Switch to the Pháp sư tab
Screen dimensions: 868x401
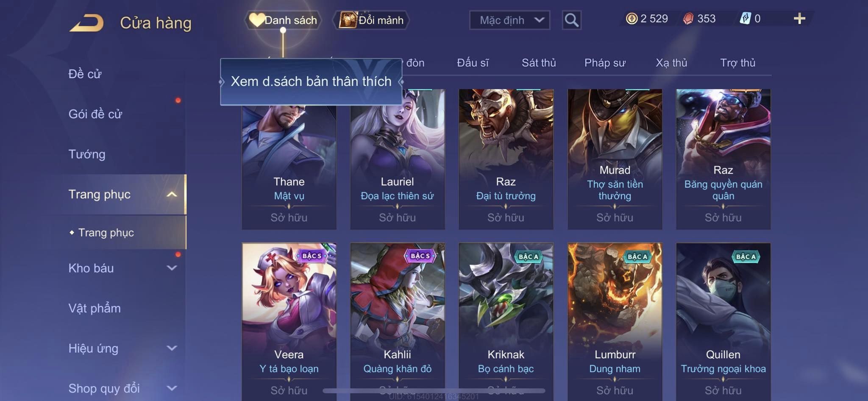click(605, 63)
